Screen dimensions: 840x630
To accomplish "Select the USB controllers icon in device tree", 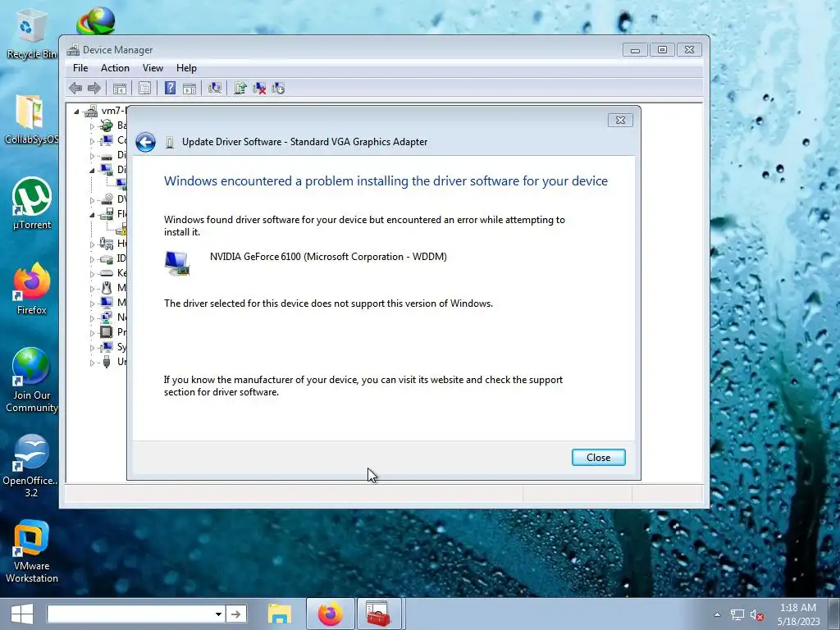I will [x=107, y=362].
